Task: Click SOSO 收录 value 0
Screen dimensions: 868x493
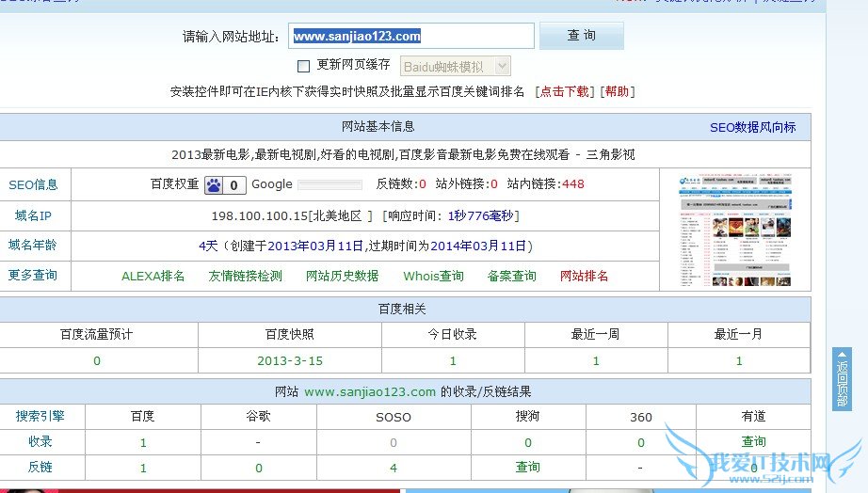Action: (394, 442)
